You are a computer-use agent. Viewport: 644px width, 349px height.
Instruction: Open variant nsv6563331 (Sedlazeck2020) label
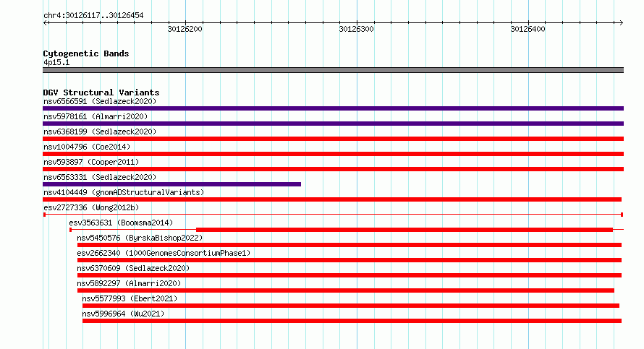[100, 177]
